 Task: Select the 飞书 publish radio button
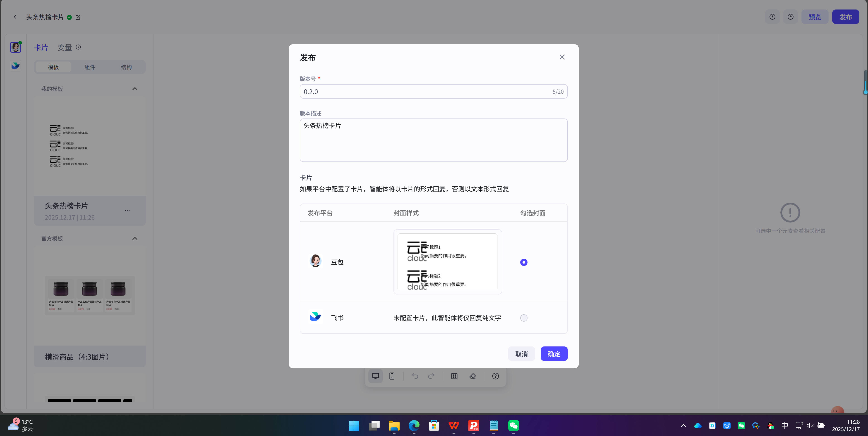tap(523, 318)
